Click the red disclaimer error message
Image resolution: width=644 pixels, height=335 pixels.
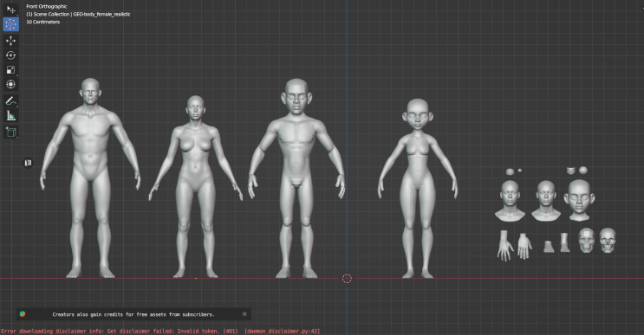(160, 331)
